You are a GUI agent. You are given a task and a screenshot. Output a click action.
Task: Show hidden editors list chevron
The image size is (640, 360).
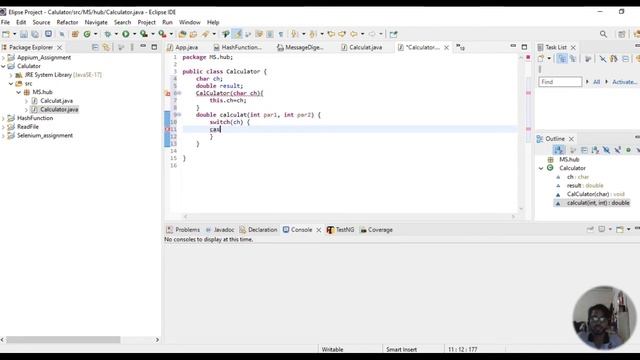pos(460,47)
